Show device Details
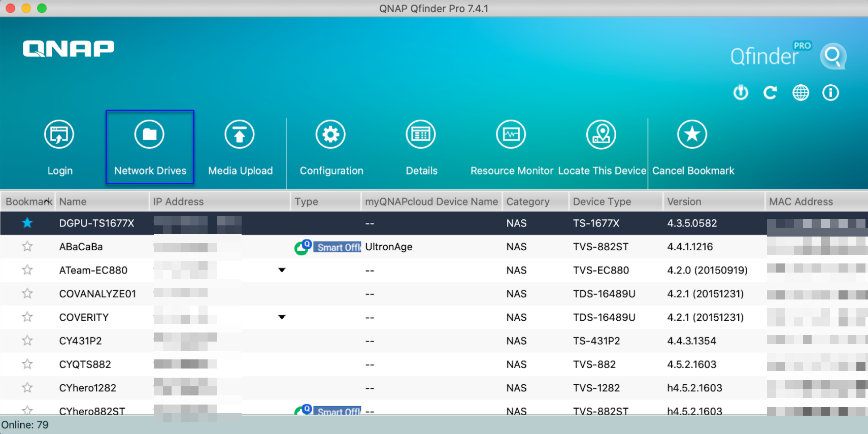Screen dimensions: 868x434 pos(421,147)
